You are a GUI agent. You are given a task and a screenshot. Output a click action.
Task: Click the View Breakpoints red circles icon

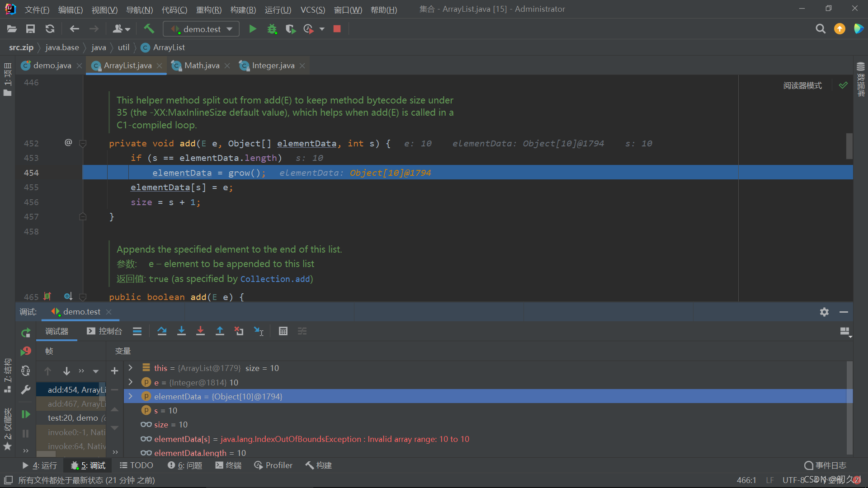(x=26, y=351)
